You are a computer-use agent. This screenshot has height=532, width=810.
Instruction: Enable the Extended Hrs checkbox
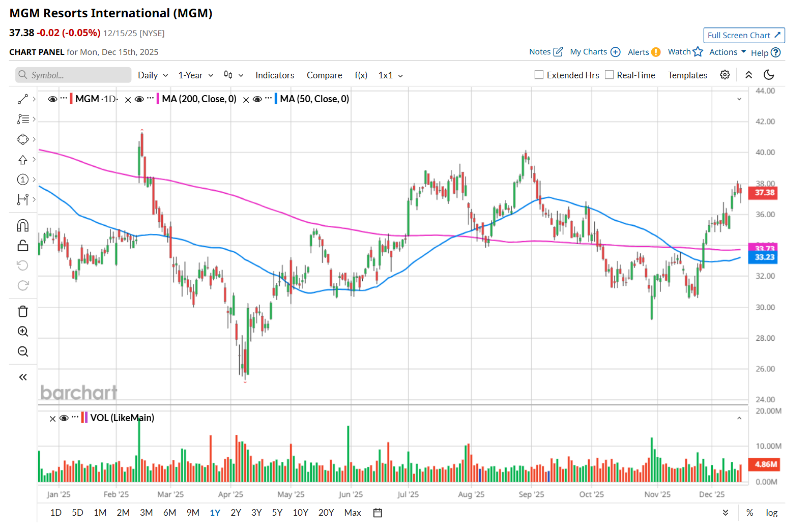pos(539,75)
